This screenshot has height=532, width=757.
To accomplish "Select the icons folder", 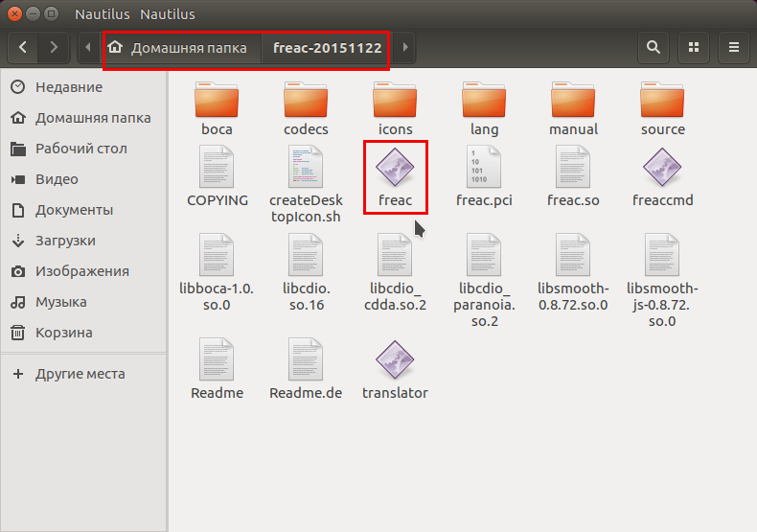I will [395, 108].
